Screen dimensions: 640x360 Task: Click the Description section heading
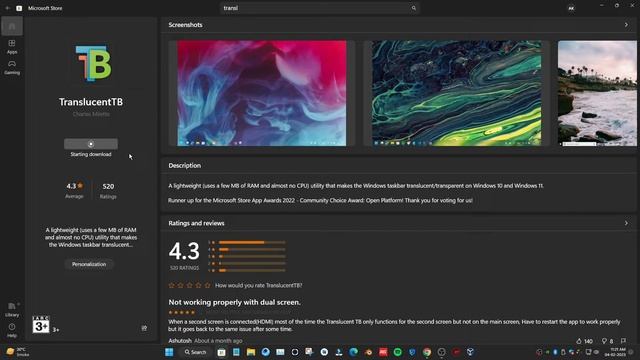(184, 166)
